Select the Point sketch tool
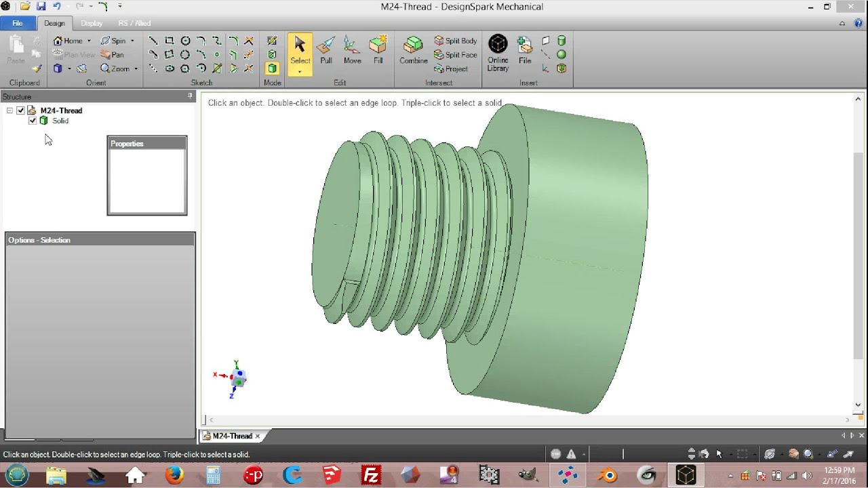Viewport: 868px width, 488px height. 217,55
